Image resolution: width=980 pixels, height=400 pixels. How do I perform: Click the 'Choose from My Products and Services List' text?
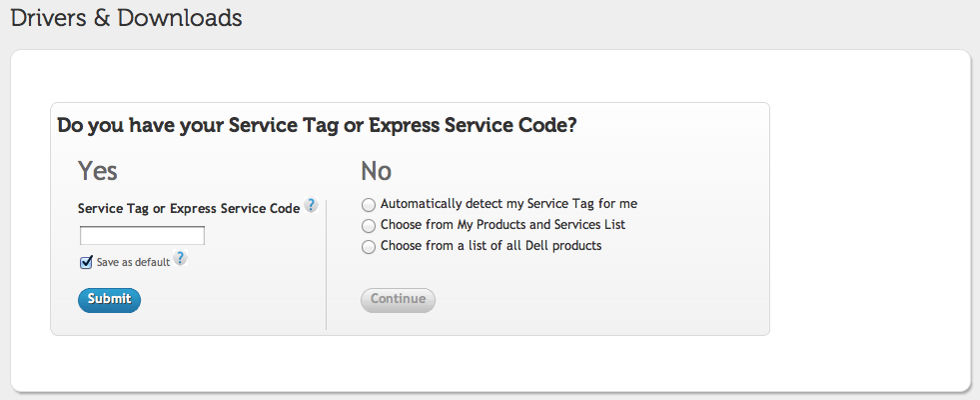click(502, 225)
